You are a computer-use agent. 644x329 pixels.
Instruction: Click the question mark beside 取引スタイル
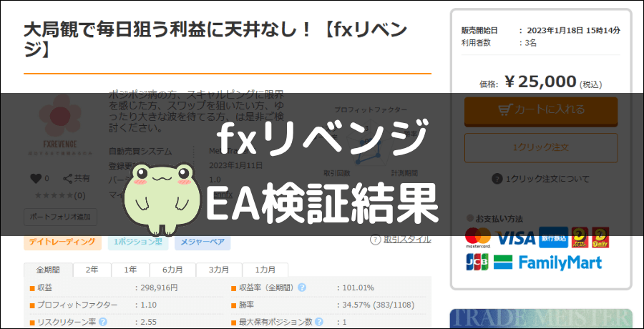coord(375,240)
